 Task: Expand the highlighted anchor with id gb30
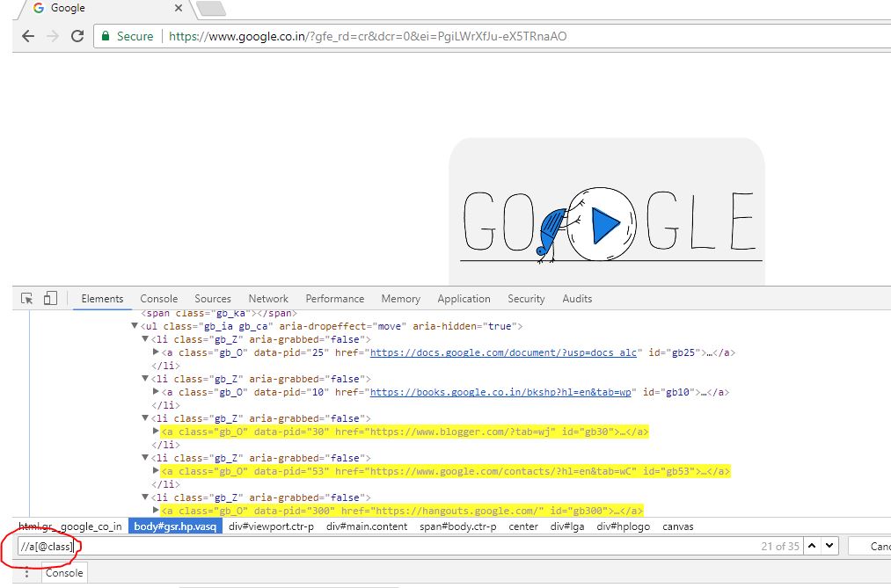click(x=156, y=432)
